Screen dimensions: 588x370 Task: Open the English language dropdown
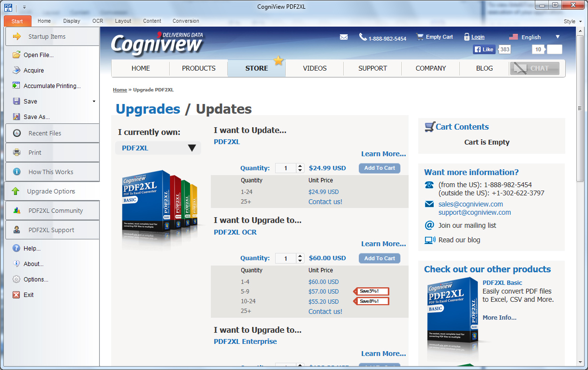click(x=558, y=37)
